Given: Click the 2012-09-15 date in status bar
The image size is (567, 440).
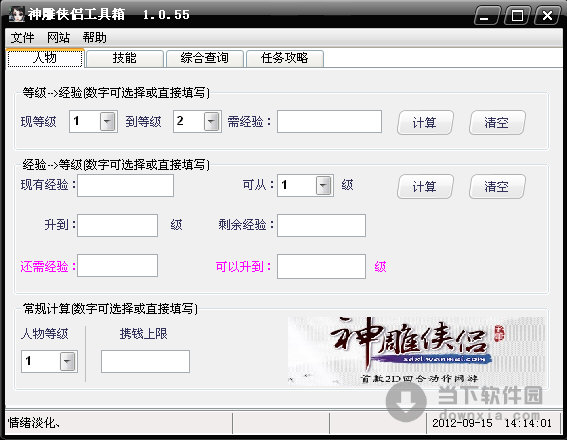Looking at the screenshot, I should pyautogui.click(x=462, y=423).
